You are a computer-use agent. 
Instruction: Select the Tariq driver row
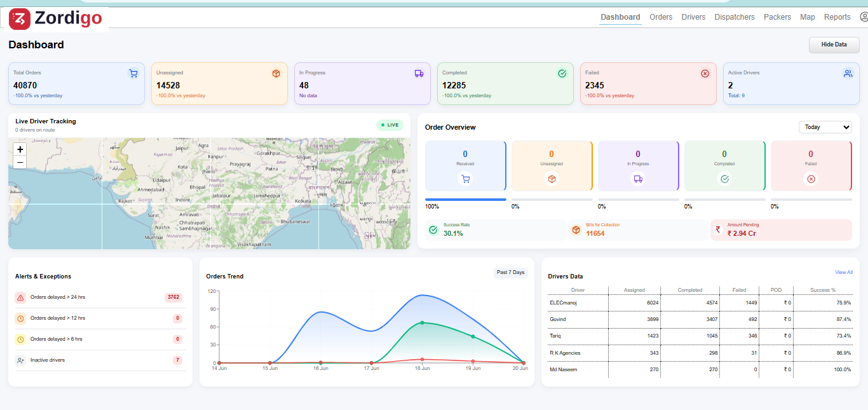[700, 336]
